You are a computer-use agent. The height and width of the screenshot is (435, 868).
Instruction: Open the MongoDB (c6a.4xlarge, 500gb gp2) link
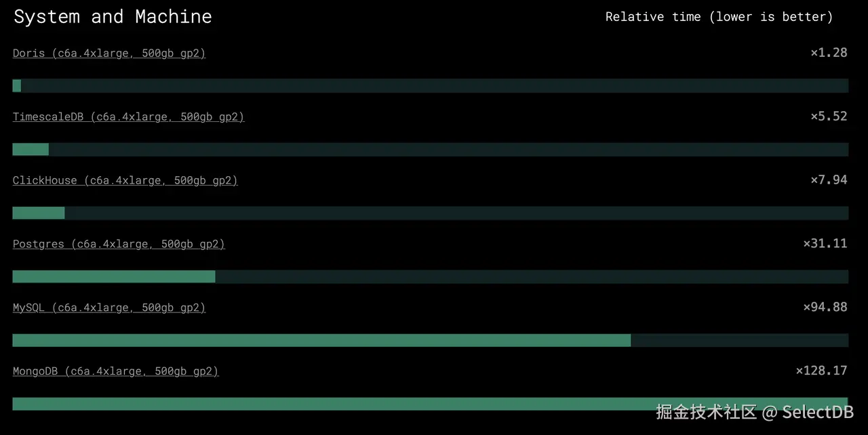115,371
